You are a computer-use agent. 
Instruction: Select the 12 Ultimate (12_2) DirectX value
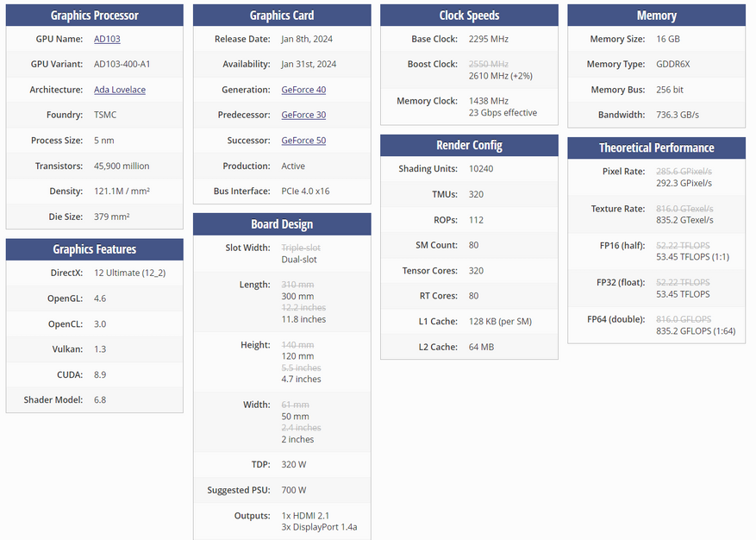coord(129,273)
